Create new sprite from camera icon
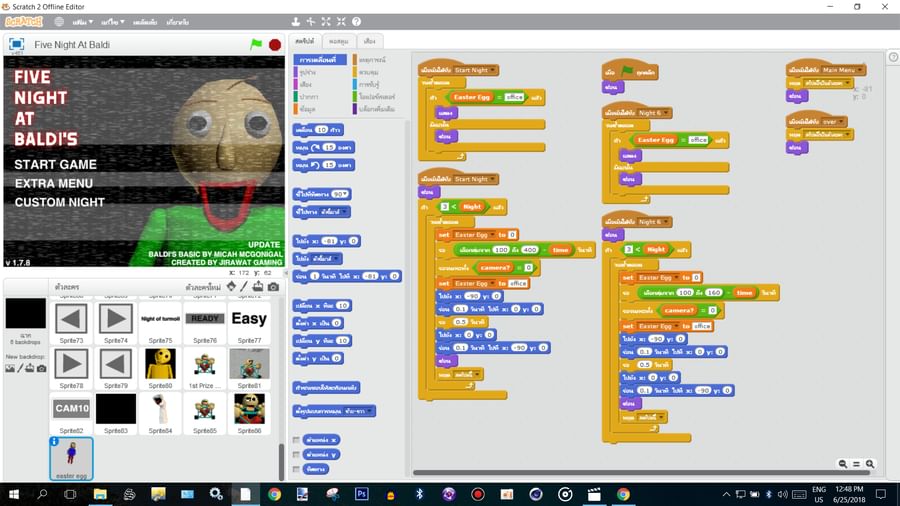Screen dimensions: 900x506 [x=273, y=286]
